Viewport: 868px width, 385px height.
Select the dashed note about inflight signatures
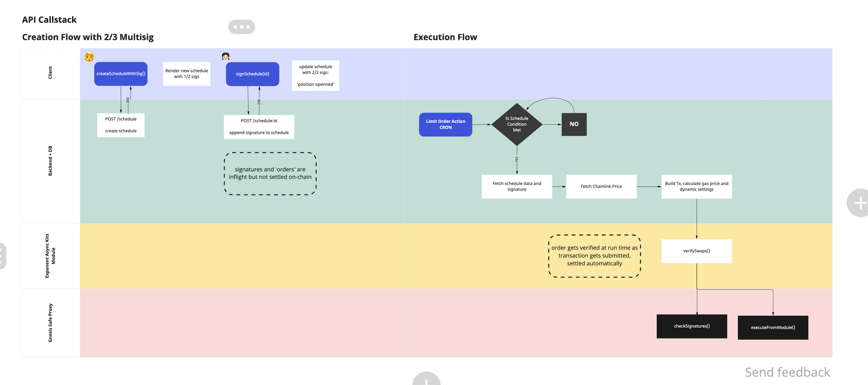click(x=270, y=174)
